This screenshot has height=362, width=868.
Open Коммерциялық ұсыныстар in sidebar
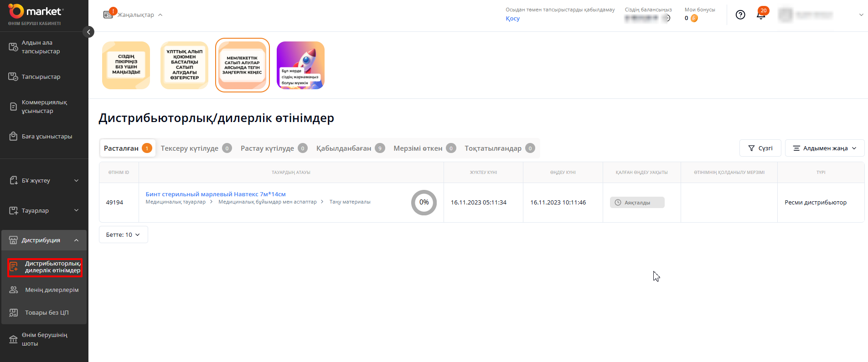(44, 107)
